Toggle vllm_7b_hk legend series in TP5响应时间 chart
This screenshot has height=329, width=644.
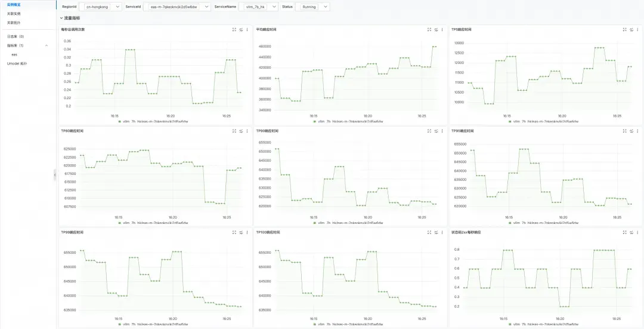point(543,122)
